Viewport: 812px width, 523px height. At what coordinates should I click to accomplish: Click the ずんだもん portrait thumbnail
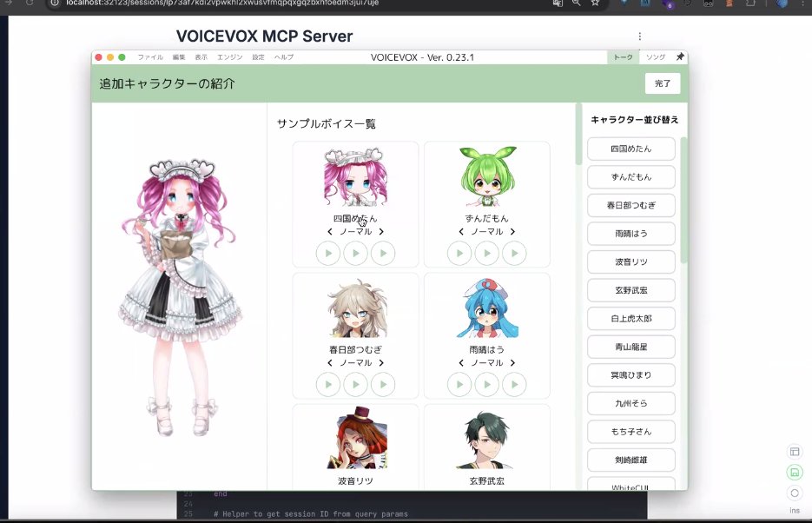487,176
